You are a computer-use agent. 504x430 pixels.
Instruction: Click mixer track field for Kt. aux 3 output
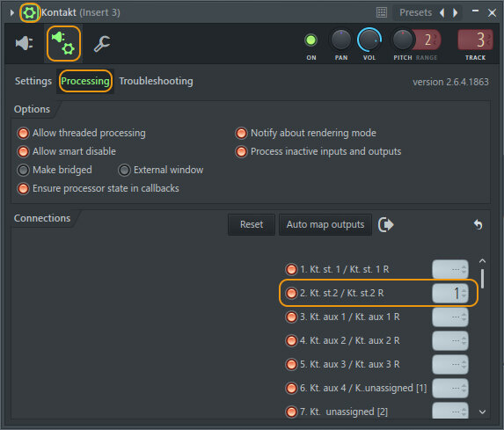[x=450, y=364]
